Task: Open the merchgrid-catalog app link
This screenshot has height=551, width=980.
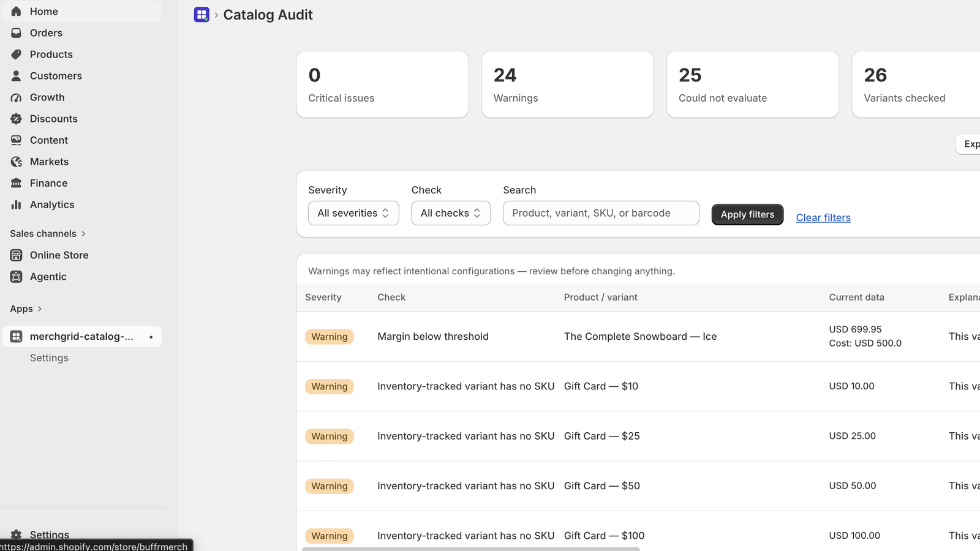Action: (82, 337)
